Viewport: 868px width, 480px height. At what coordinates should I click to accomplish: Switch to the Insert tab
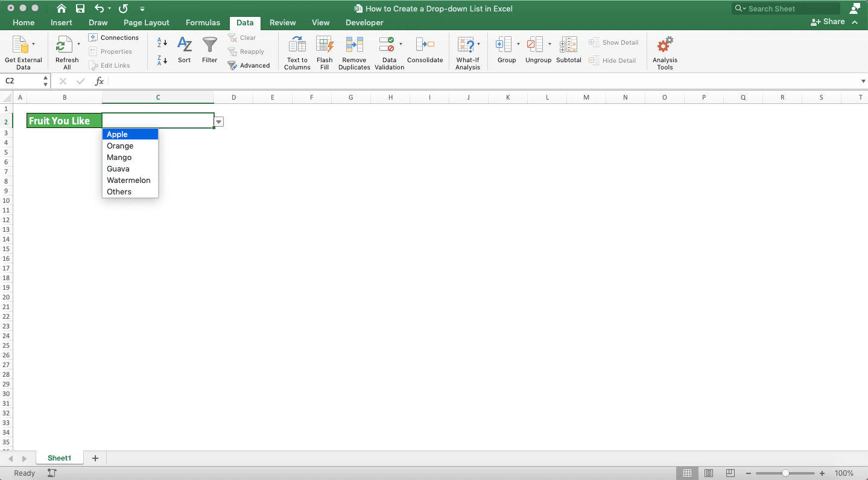pyautogui.click(x=62, y=22)
